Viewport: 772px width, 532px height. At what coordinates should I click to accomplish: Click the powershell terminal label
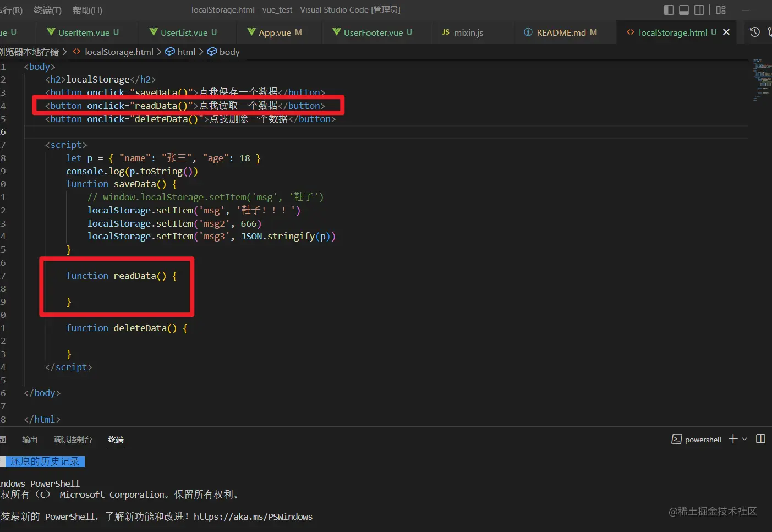703,440
